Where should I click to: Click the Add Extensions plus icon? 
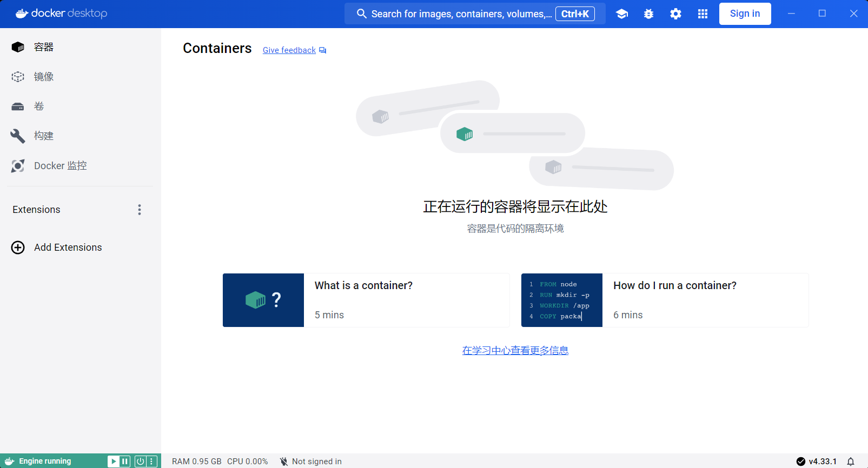18,248
